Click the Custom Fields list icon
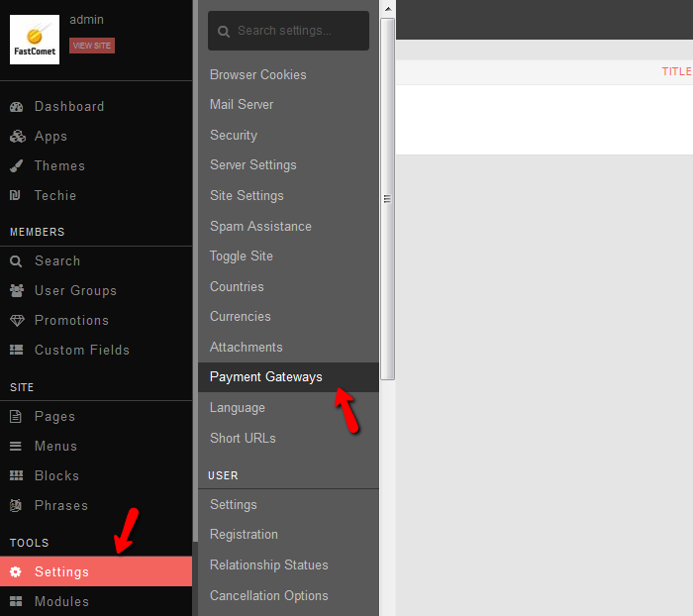Image resolution: width=693 pixels, height=616 pixels. pyautogui.click(x=17, y=350)
